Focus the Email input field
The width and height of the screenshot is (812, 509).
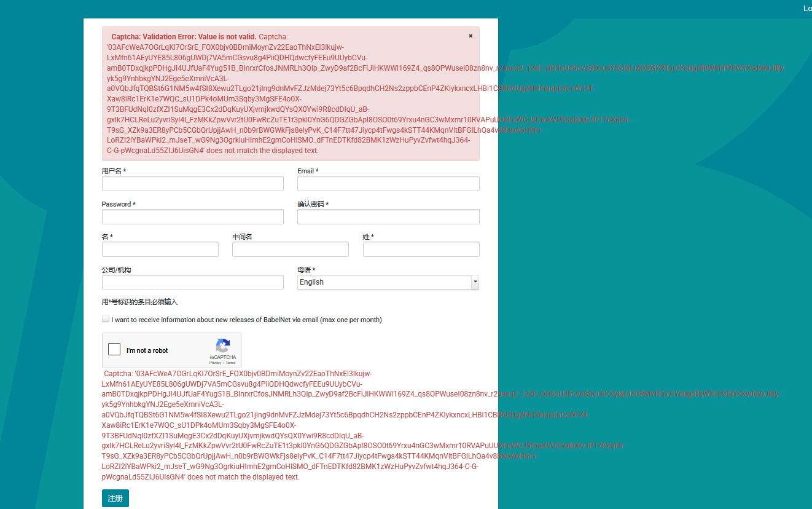388,183
